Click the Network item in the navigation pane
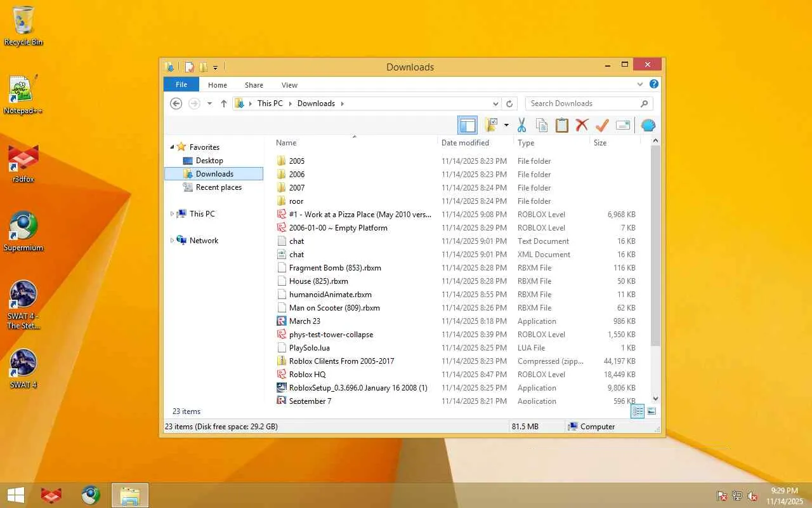The width and height of the screenshot is (812, 508). point(204,241)
